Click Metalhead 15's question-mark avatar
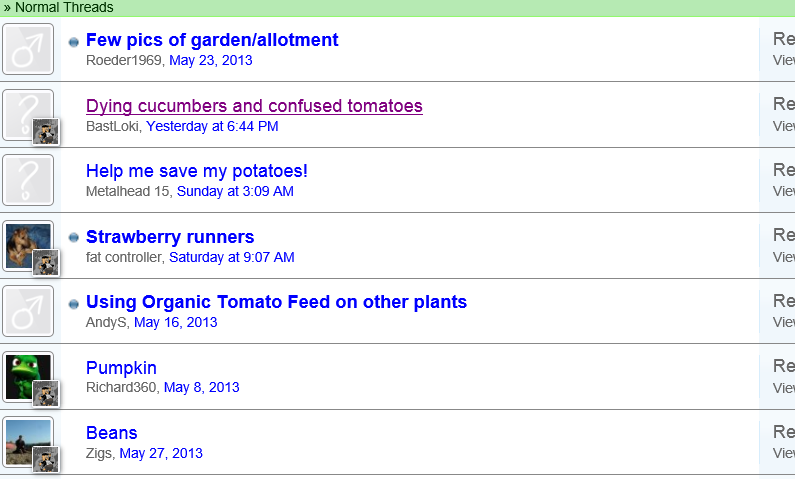 [27, 180]
